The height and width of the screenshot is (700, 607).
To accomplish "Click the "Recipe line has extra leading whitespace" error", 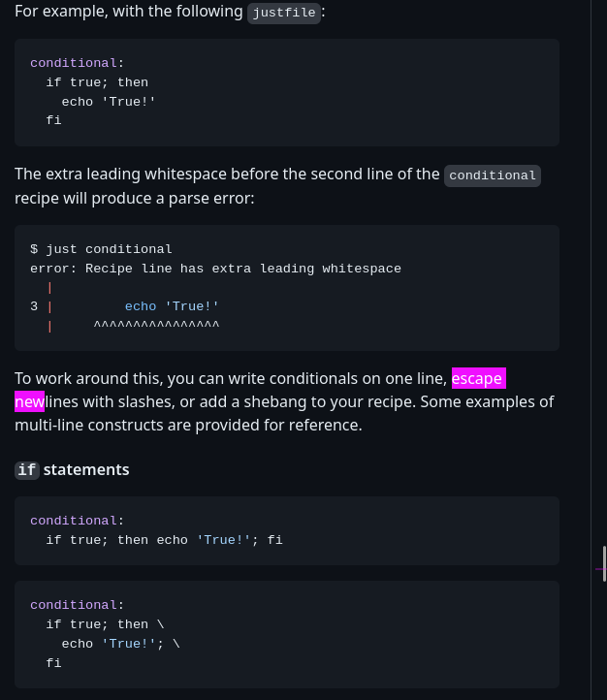I will click(243, 269).
